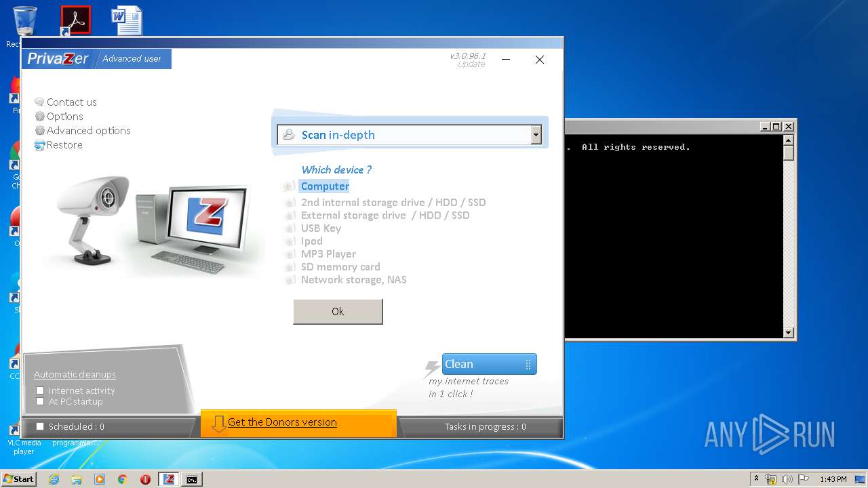Click the volume speaker tray icon
This screenshot has width=868, height=488.
click(x=787, y=479)
